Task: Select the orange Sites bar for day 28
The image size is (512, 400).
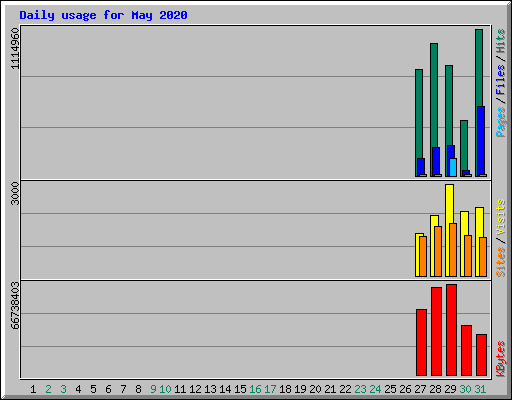Action: coord(438,251)
